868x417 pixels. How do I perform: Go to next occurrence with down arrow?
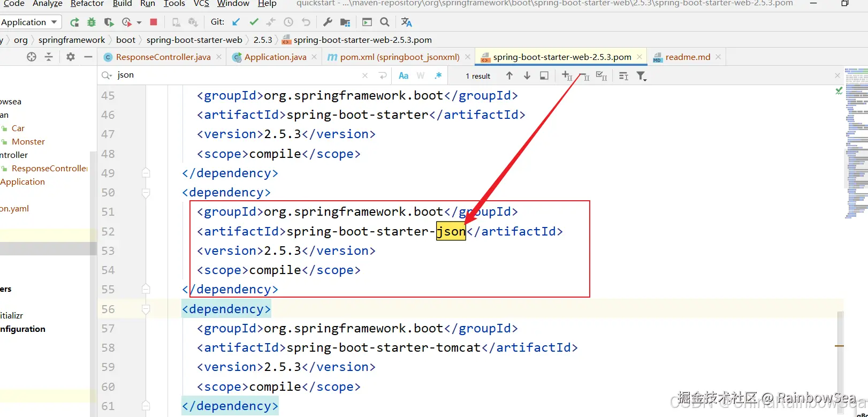(x=527, y=76)
